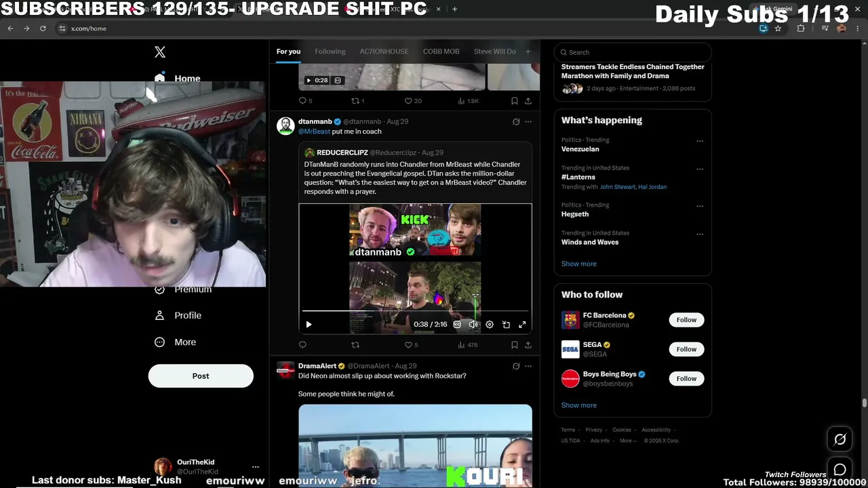
Task: Open options for the Hegseth trend
Action: pyautogui.click(x=700, y=206)
